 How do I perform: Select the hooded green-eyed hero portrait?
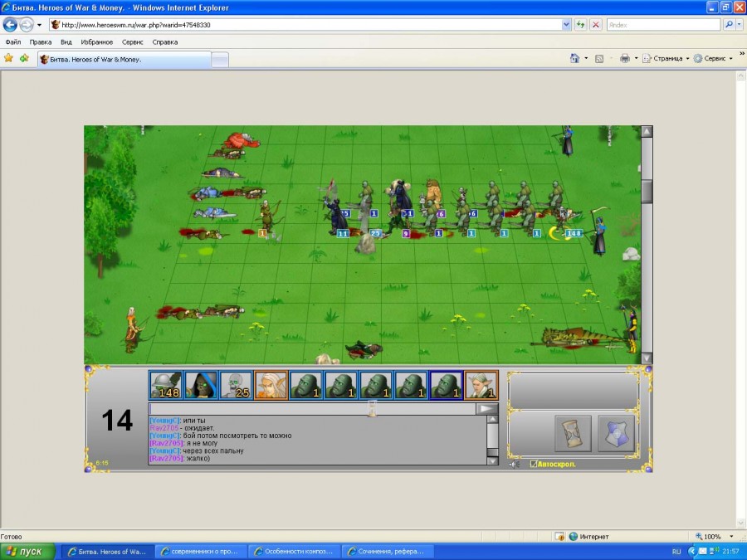(x=201, y=385)
